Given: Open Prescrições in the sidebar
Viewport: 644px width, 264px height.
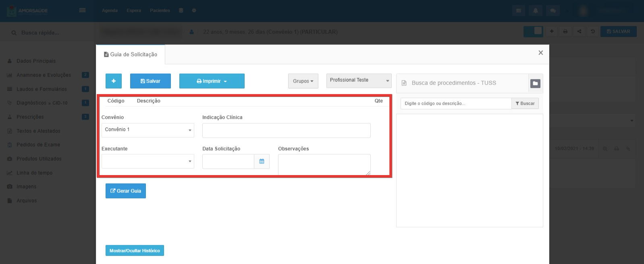Looking at the screenshot, I should 30,117.
